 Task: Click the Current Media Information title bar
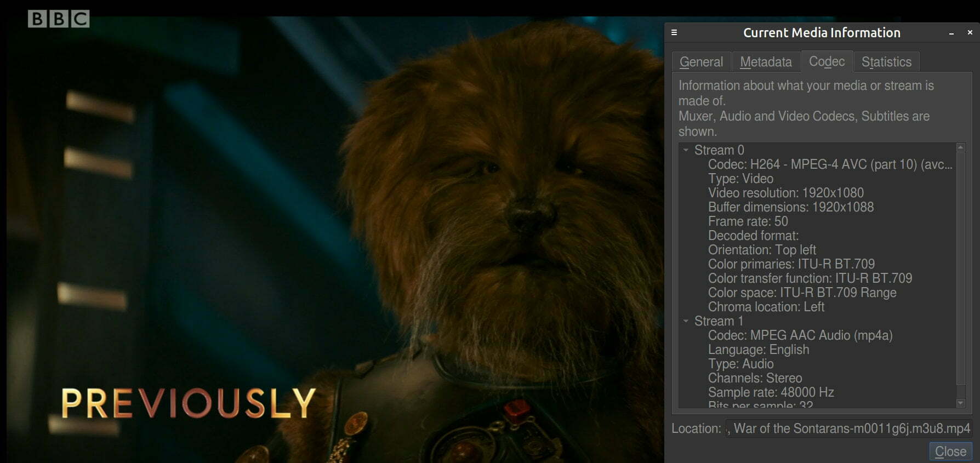[x=822, y=32]
